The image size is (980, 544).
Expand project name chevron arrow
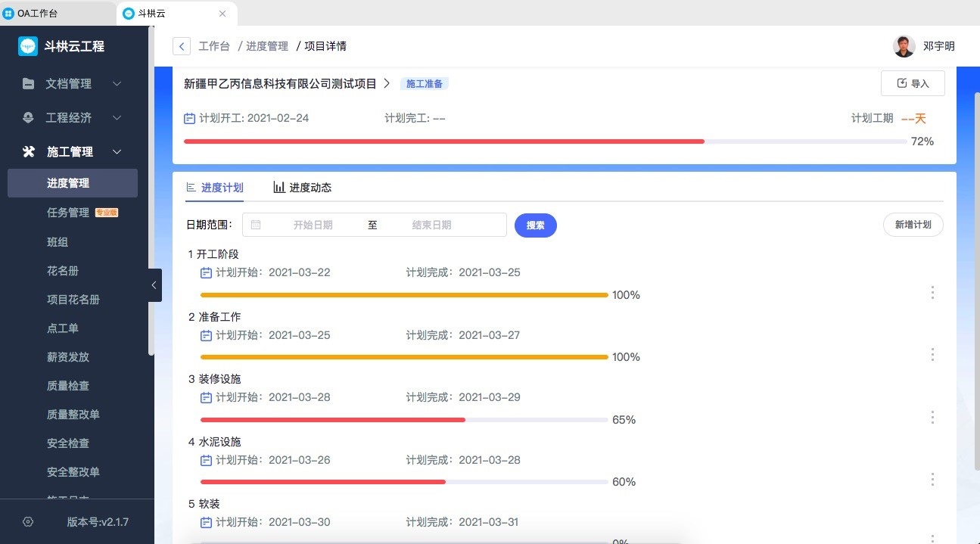tap(387, 84)
